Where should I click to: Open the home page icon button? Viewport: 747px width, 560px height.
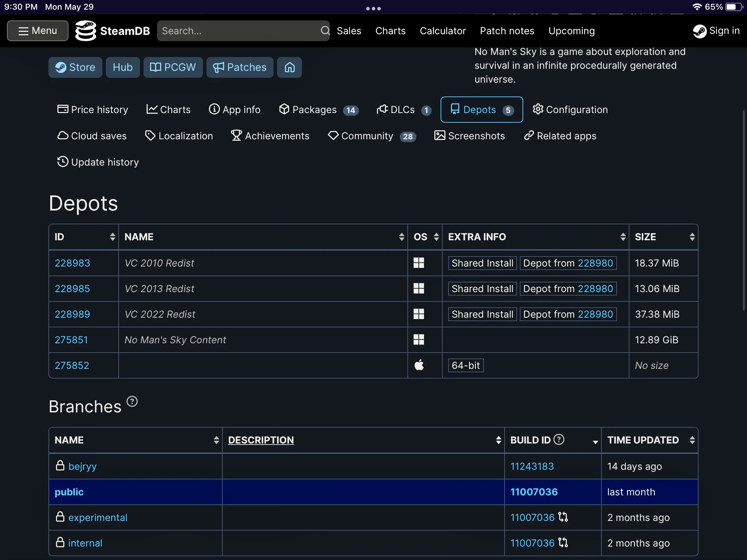pyautogui.click(x=289, y=67)
